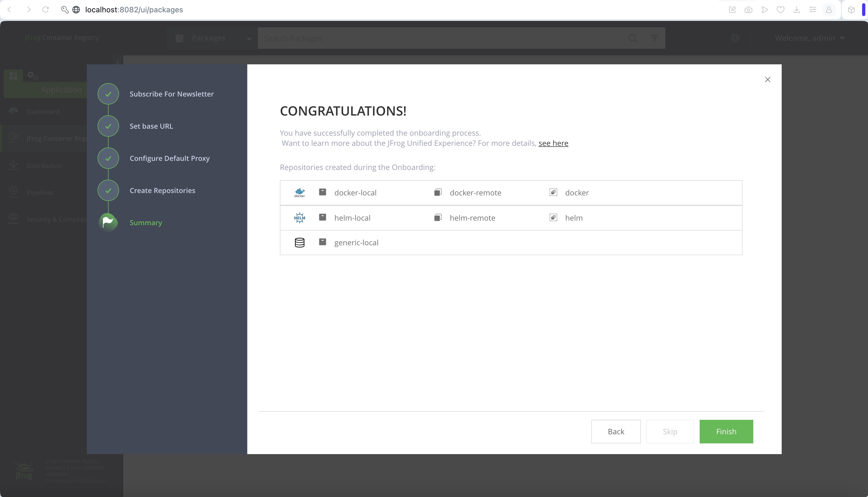The image size is (868, 497).
Task: Open Pipelines in the sidebar
Action: pos(40,192)
